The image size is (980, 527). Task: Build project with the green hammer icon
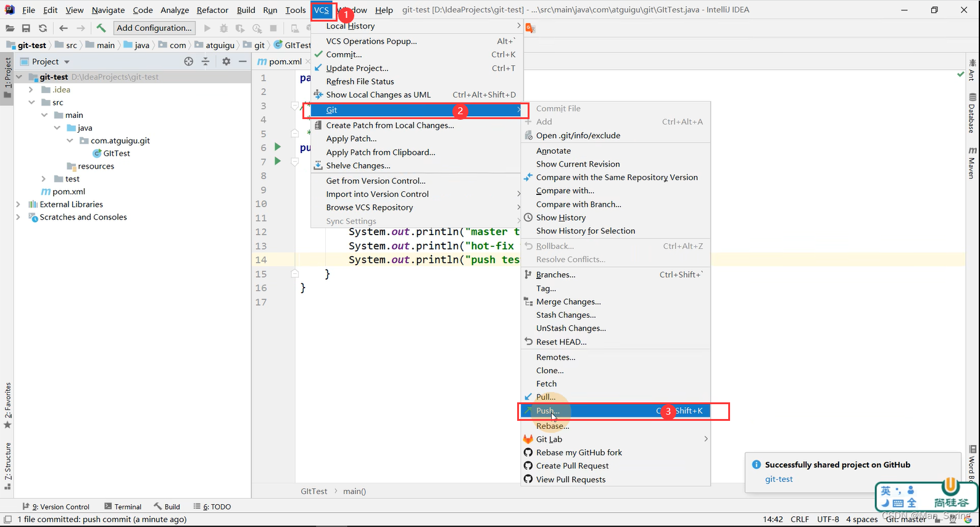tap(101, 28)
